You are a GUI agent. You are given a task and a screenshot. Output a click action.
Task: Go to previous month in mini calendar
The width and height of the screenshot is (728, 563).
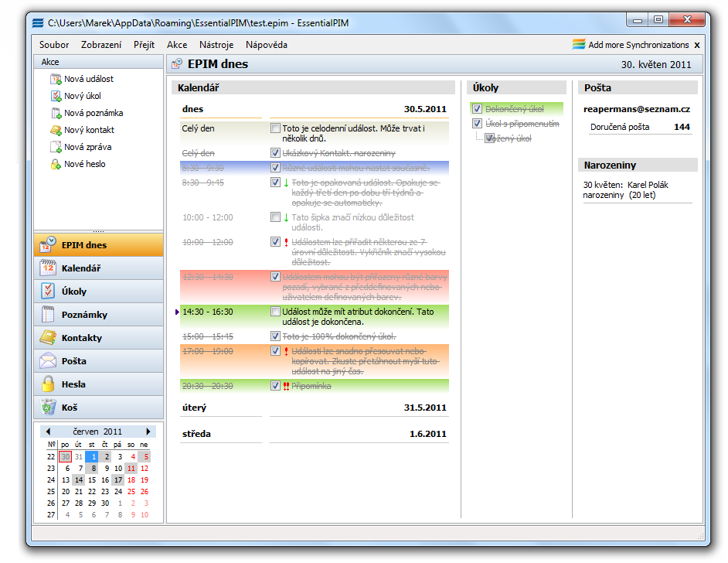tap(48, 432)
